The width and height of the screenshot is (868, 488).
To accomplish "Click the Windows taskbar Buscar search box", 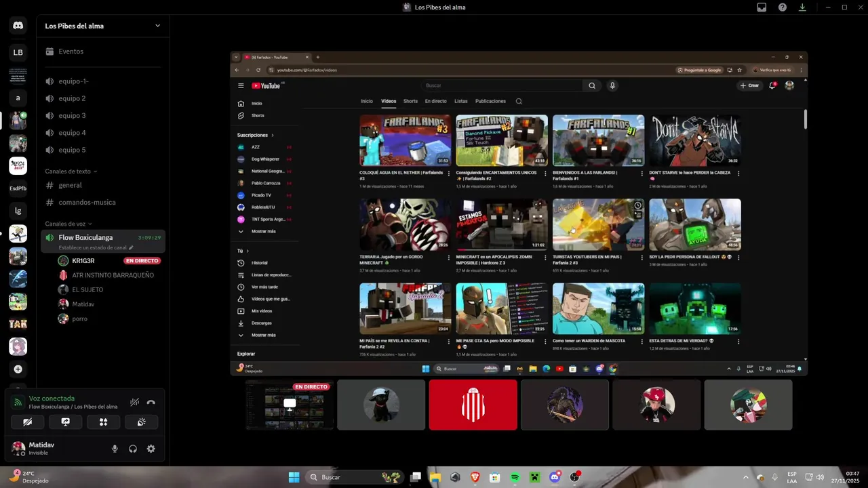I will [x=353, y=477].
